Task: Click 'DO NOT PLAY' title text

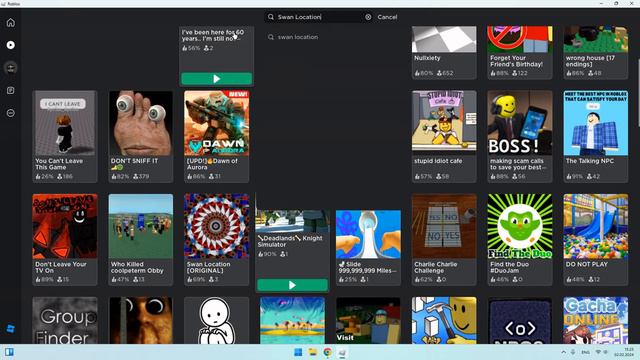Action: [x=587, y=264]
